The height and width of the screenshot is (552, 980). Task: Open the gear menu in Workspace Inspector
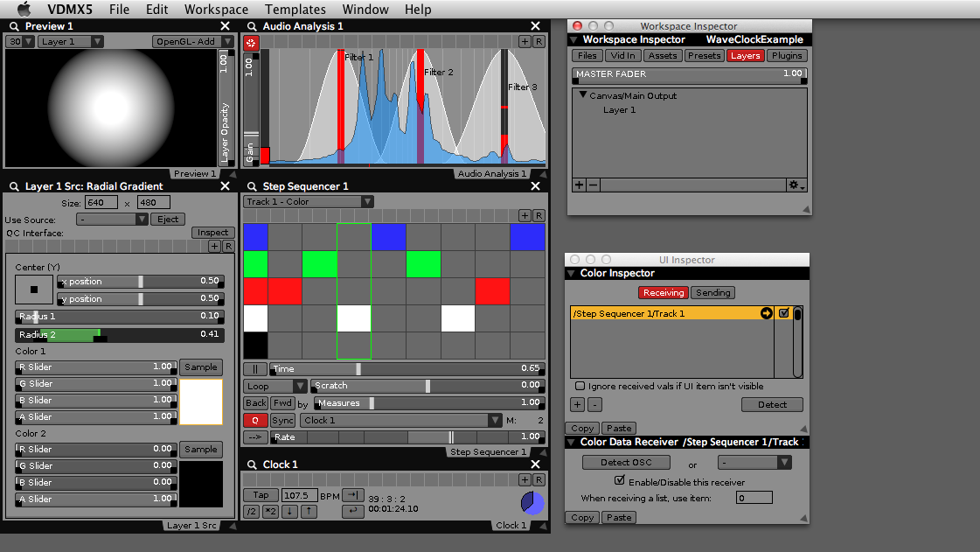tap(796, 185)
